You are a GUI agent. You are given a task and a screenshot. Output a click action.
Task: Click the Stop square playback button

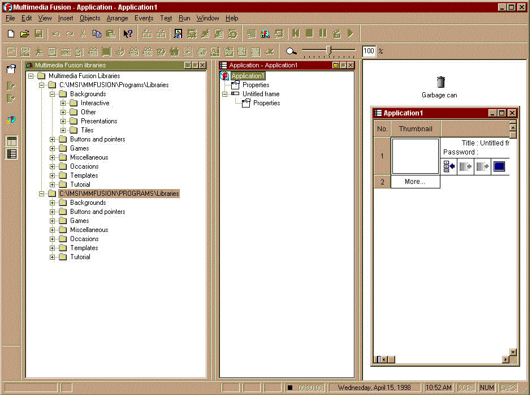click(x=309, y=33)
